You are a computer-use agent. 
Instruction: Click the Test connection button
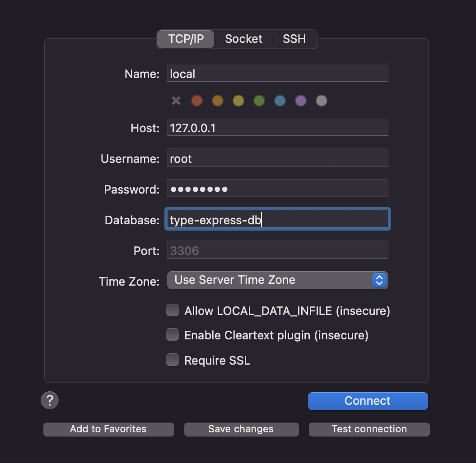pyautogui.click(x=369, y=429)
